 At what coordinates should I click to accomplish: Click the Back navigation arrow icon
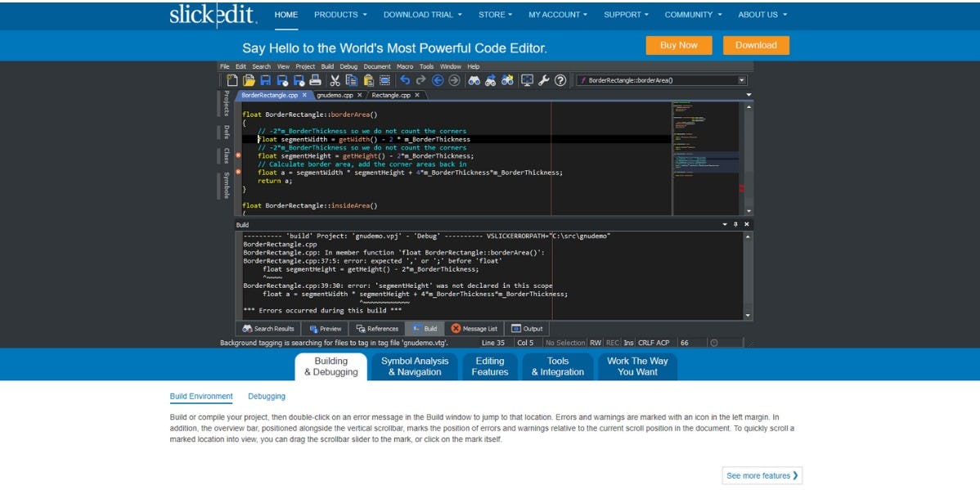point(438,80)
